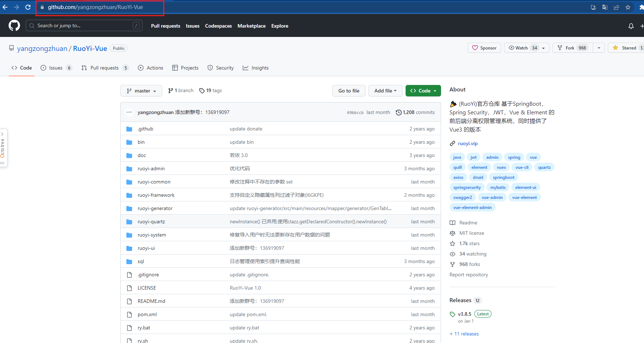Open the Insights tab
The height and width of the screenshot is (343, 644).
(256, 68)
